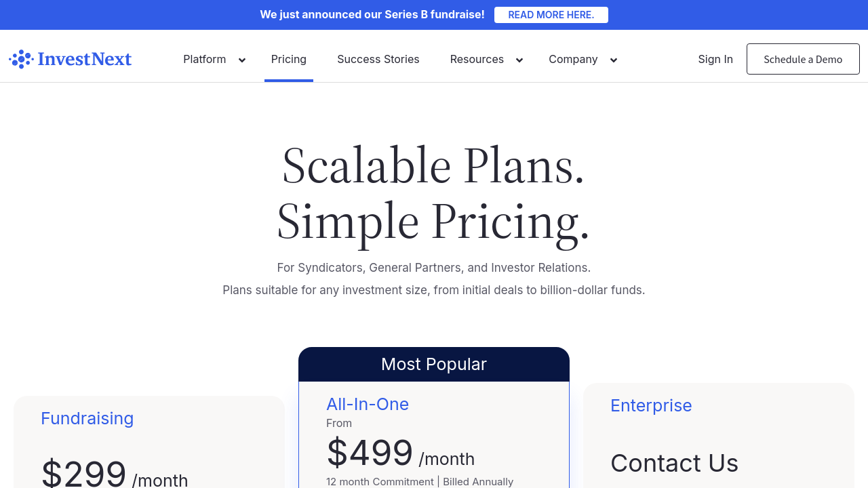Expand the Platform dropdown chevron
Viewport: 868px width, 488px height.
(242, 60)
